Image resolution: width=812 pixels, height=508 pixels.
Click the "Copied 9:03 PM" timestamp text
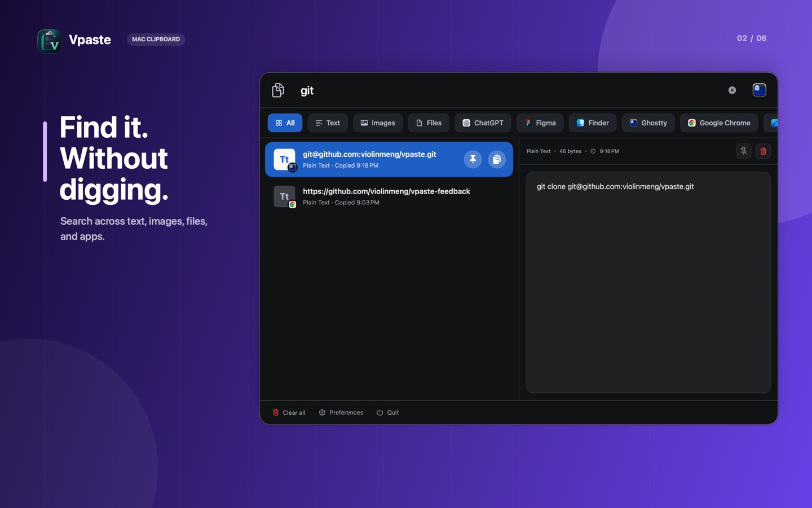tap(357, 203)
